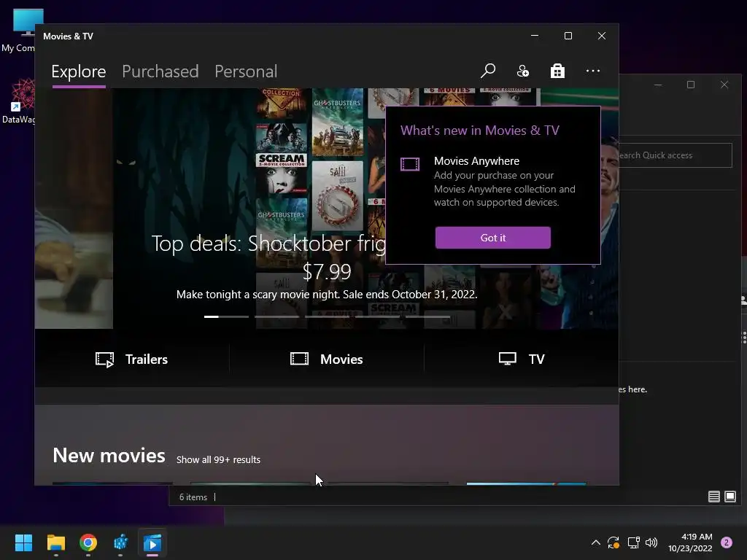Click the New movies heading
747x560 pixels.
[x=109, y=455]
